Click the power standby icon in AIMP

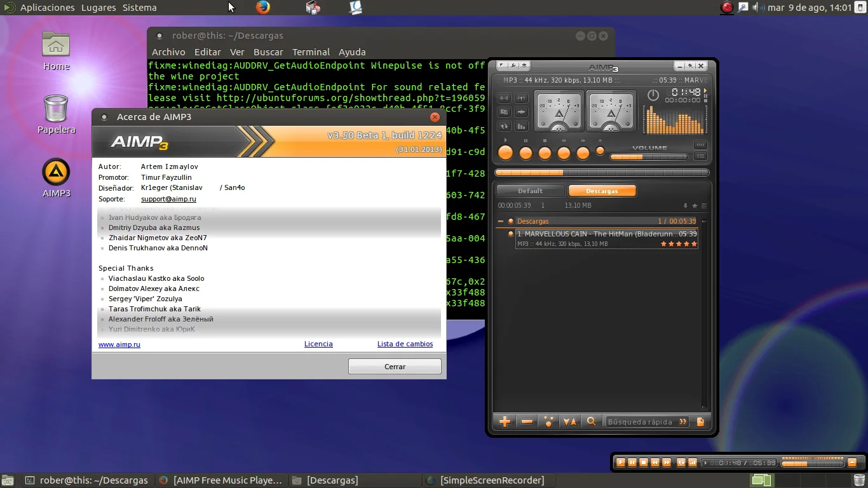point(653,95)
